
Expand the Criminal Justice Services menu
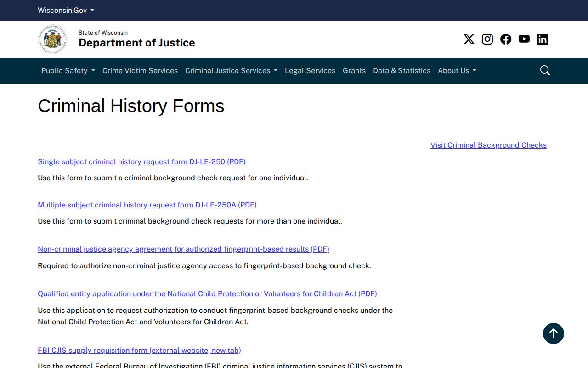[231, 70]
